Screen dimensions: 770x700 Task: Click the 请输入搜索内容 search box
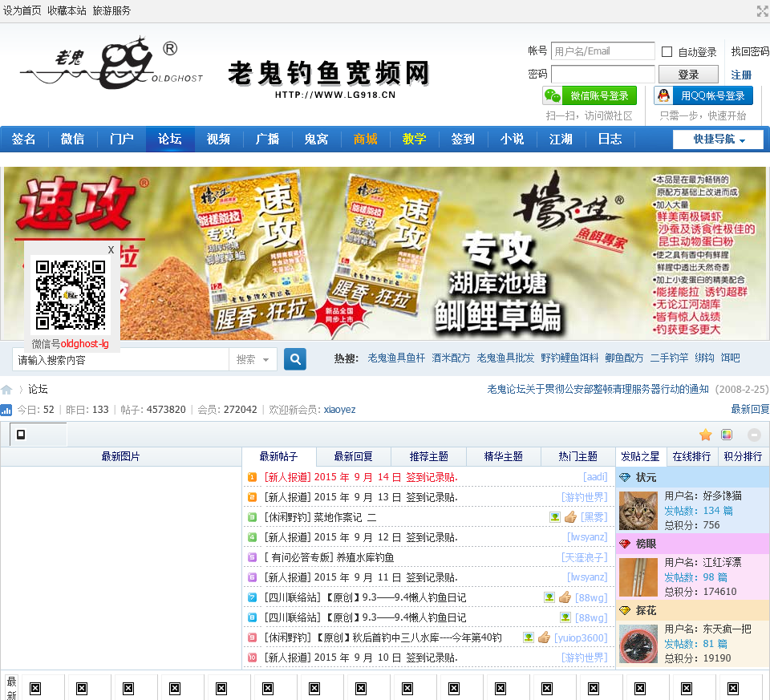point(121,360)
